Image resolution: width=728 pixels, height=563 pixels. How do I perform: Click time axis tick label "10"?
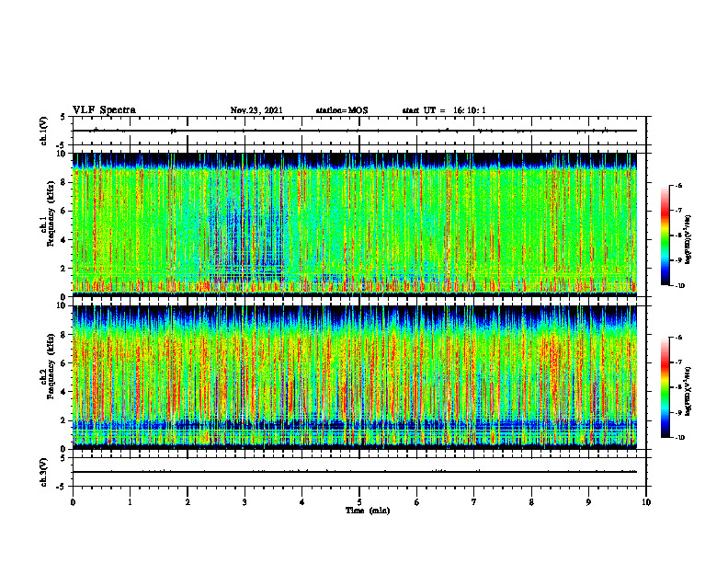point(646,502)
